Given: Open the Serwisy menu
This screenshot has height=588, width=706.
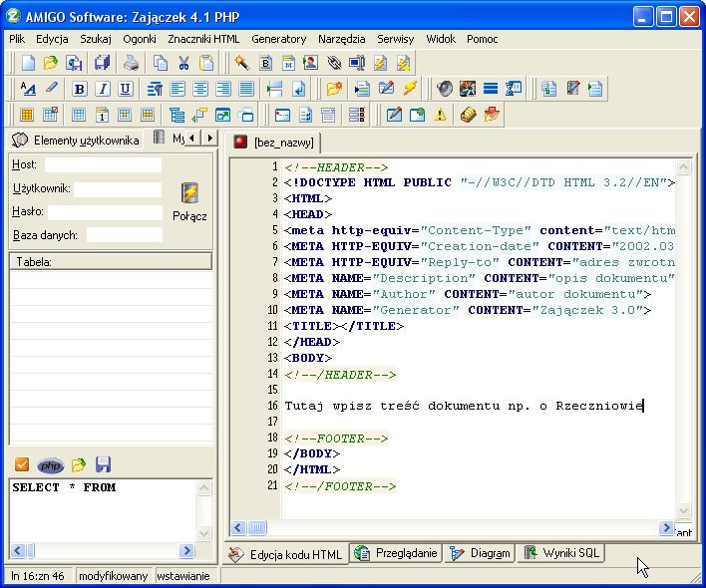Looking at the screenshot, I should point(395,39).
